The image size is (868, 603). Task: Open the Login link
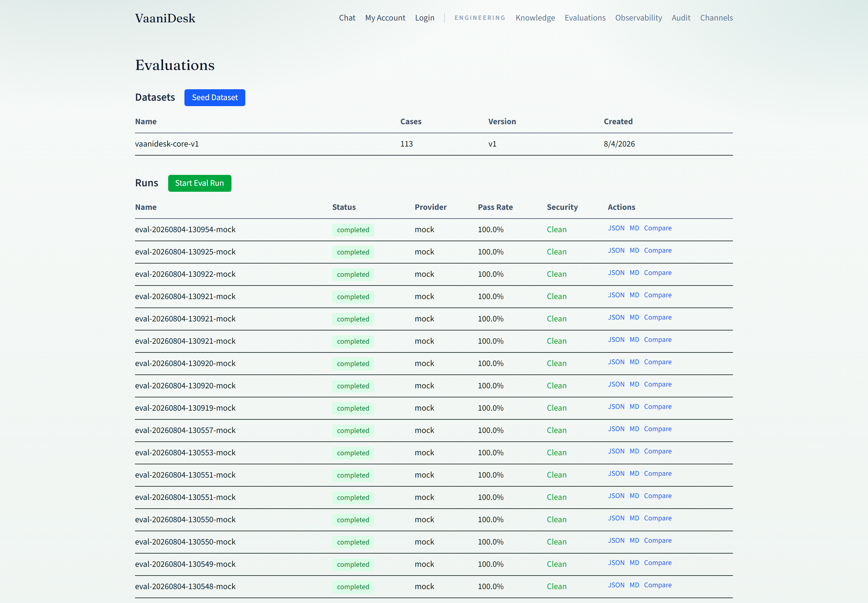tap(425, 18)
